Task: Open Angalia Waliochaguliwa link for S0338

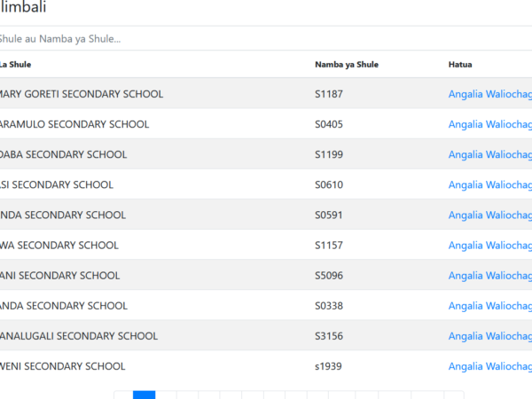Action: tap(490, 306)
